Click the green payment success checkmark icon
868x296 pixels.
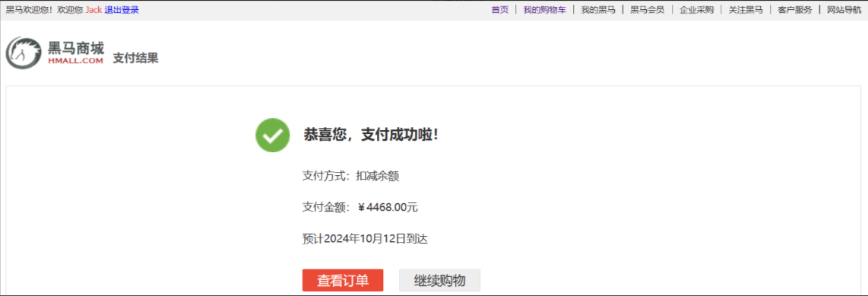(272, 135)
